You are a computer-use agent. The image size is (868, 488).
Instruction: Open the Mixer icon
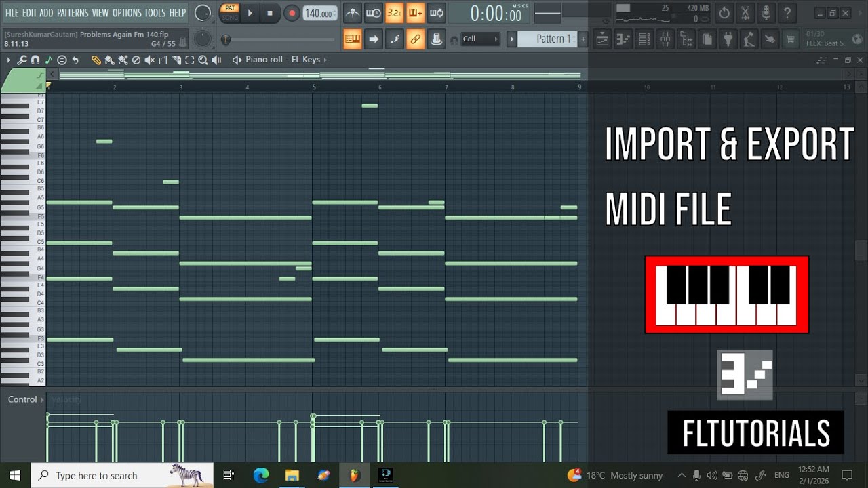(x=665, y=39)
